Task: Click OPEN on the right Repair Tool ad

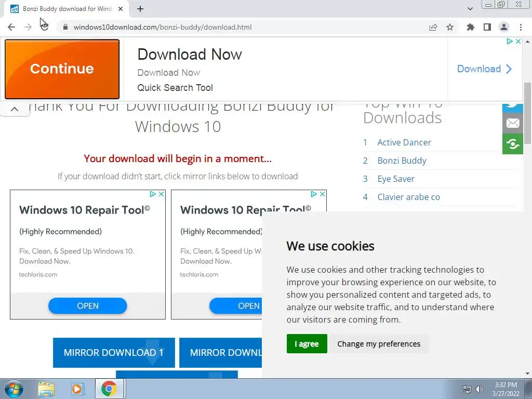Action: (236, 305)
